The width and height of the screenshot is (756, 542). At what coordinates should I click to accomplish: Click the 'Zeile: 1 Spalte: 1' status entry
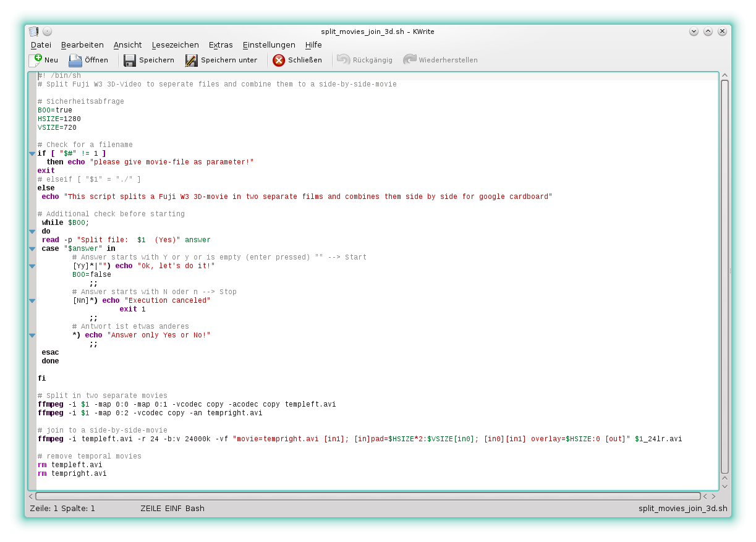[62, 509]
